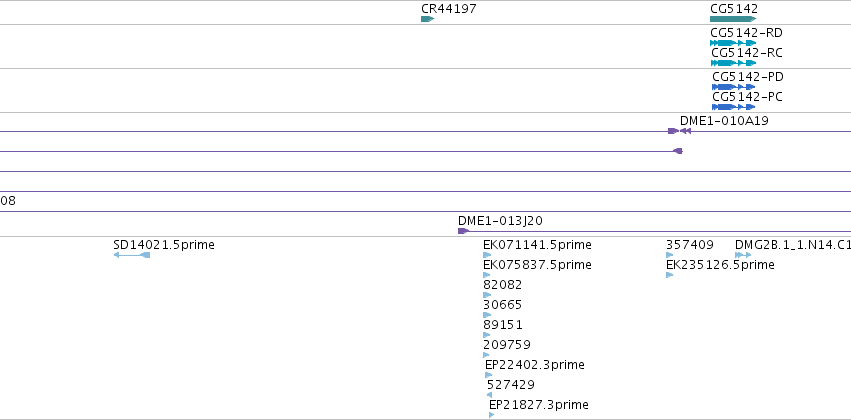The height and width of the screenshot is (420, 851).
Task: Click the 30665 label text
Action: 503,305
